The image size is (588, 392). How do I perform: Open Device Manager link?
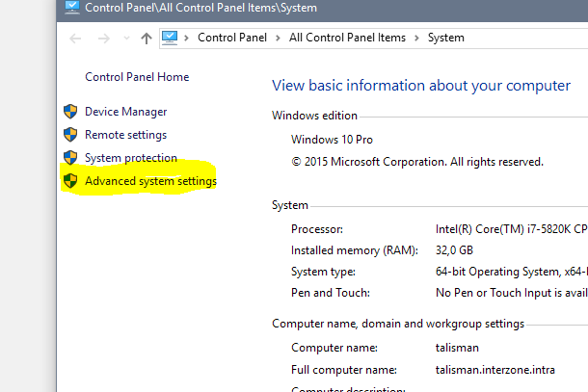click(x=125, y=112)
